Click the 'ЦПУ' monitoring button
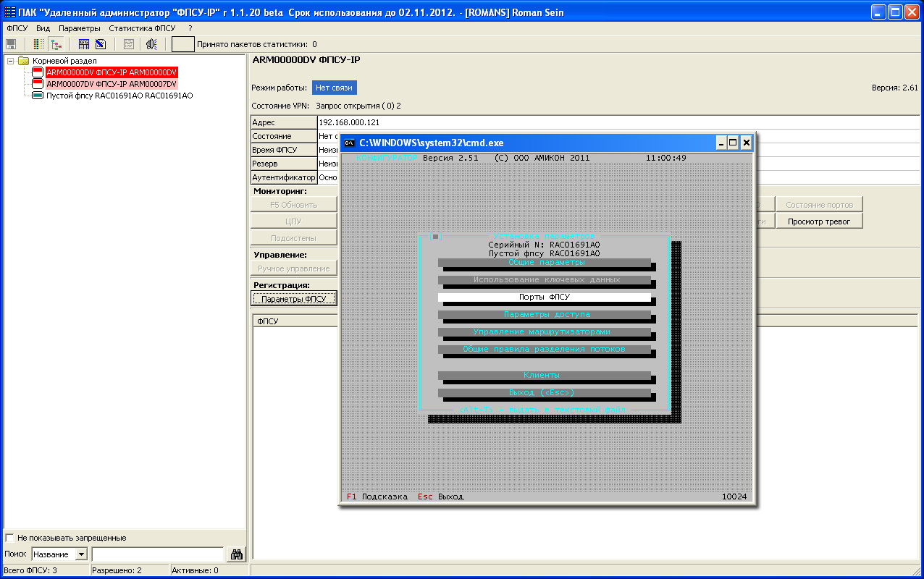 [294, 221]
